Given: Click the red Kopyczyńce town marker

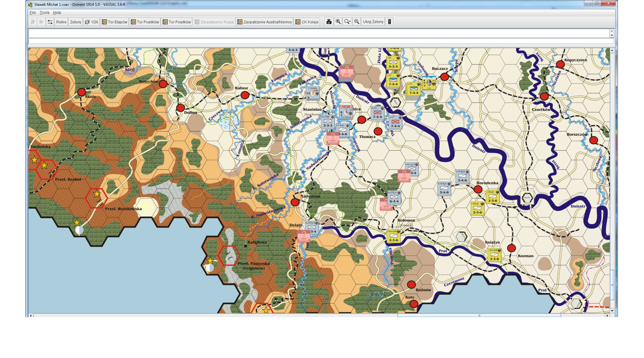Looking at the screenshot, I should tap(560, 64).
